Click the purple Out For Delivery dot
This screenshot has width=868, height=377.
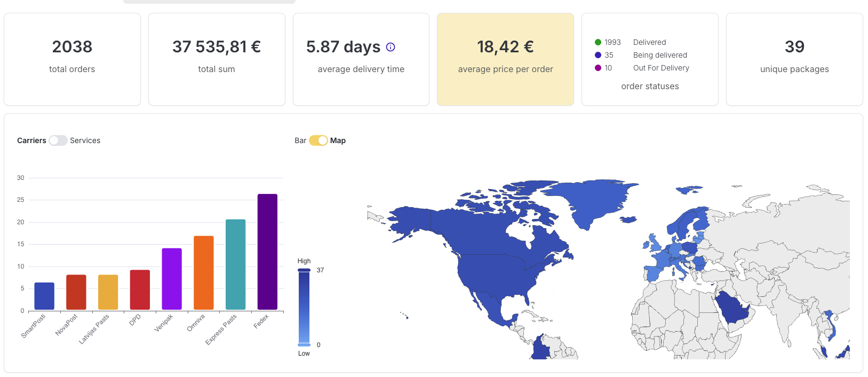(x=598, y=68)
